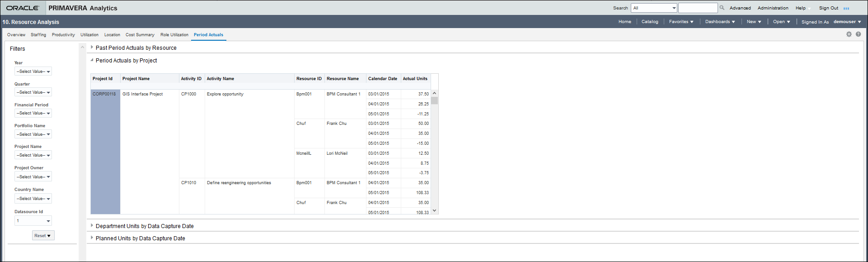Open the demouser account dropdown
The height and width of the screenshot is (262, 868).
point(847,22)
